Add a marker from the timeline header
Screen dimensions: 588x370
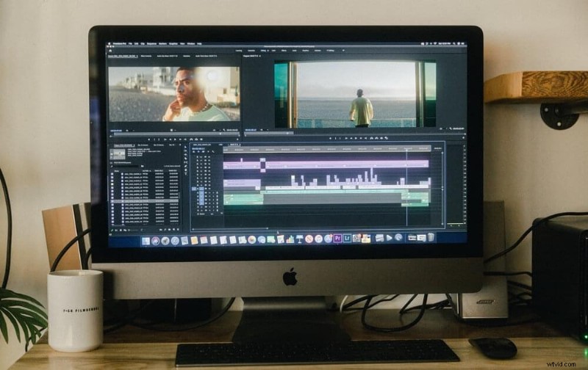point(208,152)
